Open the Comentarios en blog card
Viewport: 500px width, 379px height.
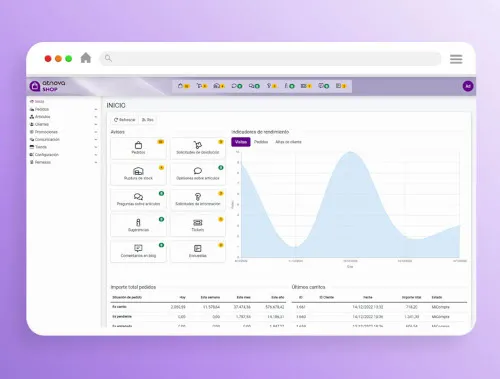pyautogui.click(x=138, y=251)
